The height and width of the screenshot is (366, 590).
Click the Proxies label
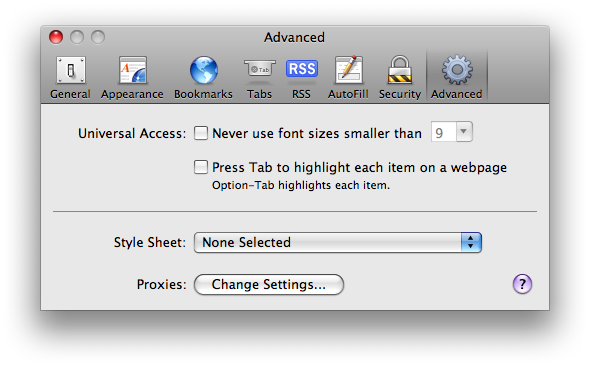click(x=161, y=285)
